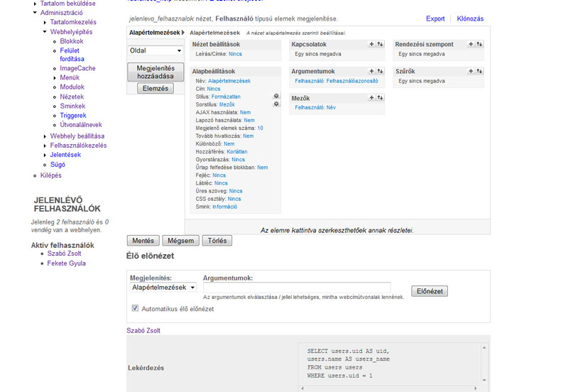Open Stílus settings gear icon
Viewport: 568px width, 392px height.
pos(276,96)
